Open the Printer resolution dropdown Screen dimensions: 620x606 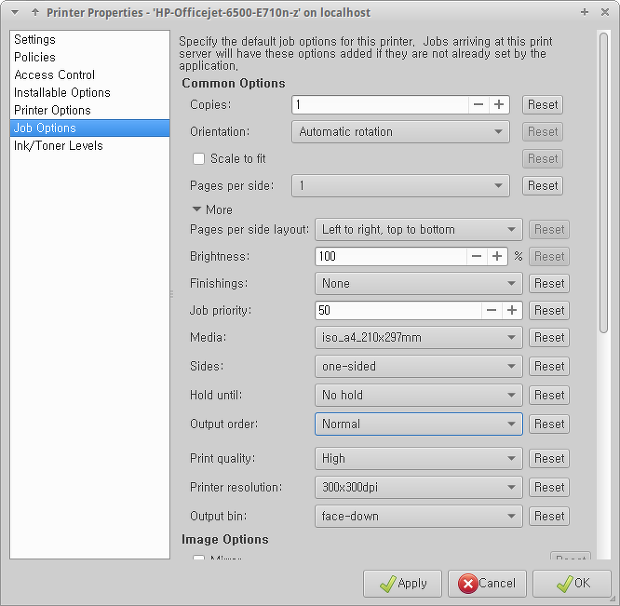click(418, 487)
